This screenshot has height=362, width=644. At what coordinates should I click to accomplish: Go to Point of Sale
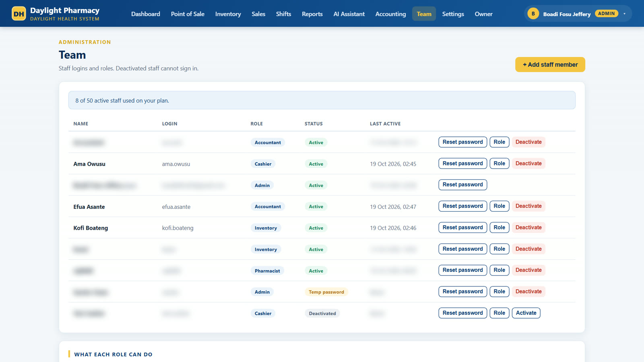point(188,14)
